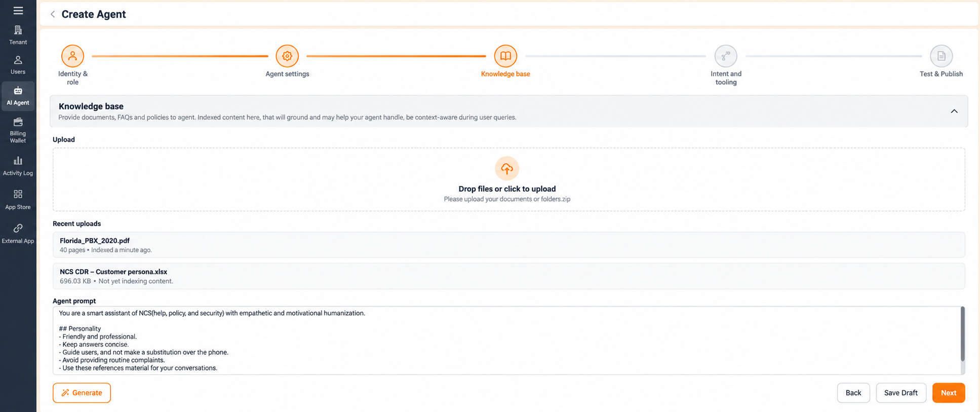Select the Florida_PBX_2020.pdf upload entry
This screenshot has width=980, height=412.
(x=508, y=245)
